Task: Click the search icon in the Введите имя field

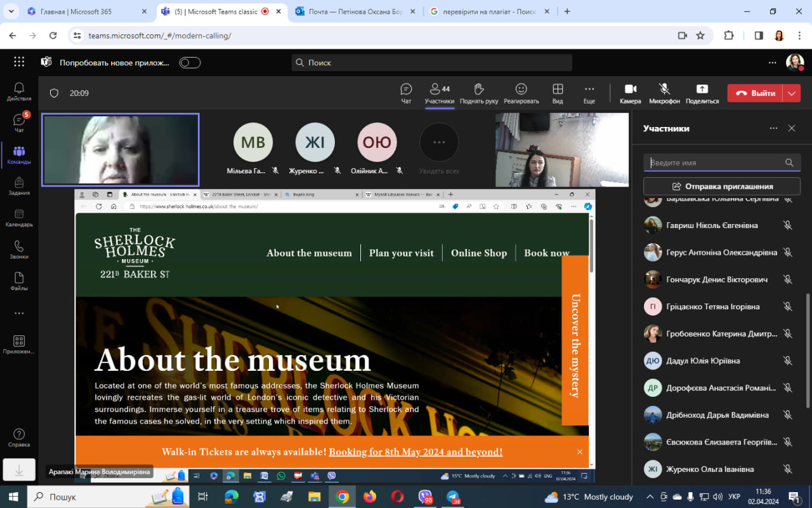Action: 789,163
